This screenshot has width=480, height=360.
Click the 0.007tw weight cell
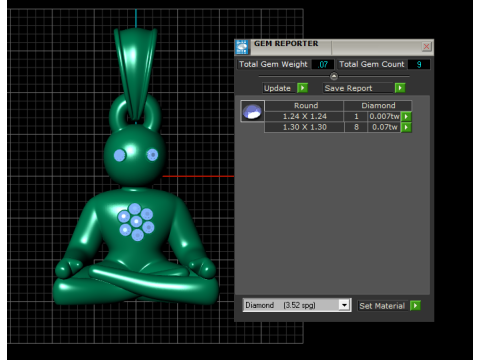point(384,116)
